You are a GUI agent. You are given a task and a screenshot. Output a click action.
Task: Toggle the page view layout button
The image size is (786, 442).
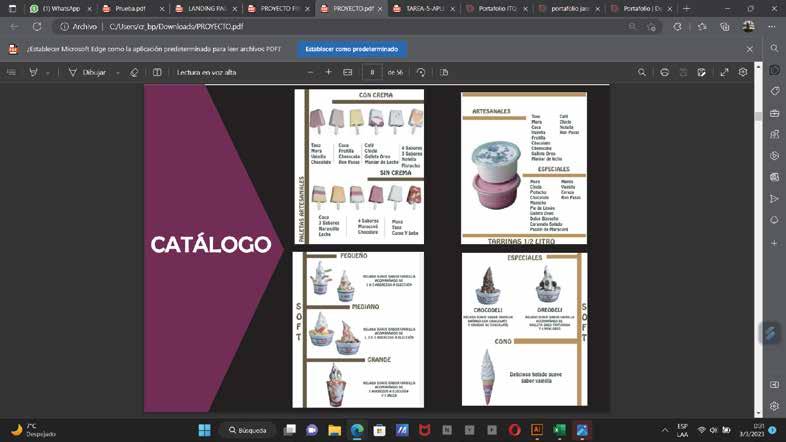[x=157, y=72]
